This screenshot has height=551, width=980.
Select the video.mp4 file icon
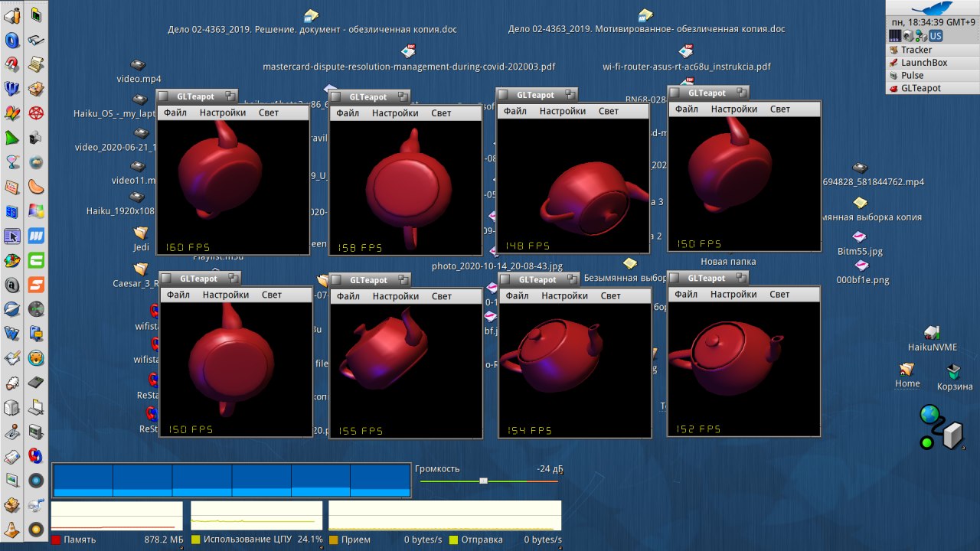pyautogui.click(x=139, y=65)
